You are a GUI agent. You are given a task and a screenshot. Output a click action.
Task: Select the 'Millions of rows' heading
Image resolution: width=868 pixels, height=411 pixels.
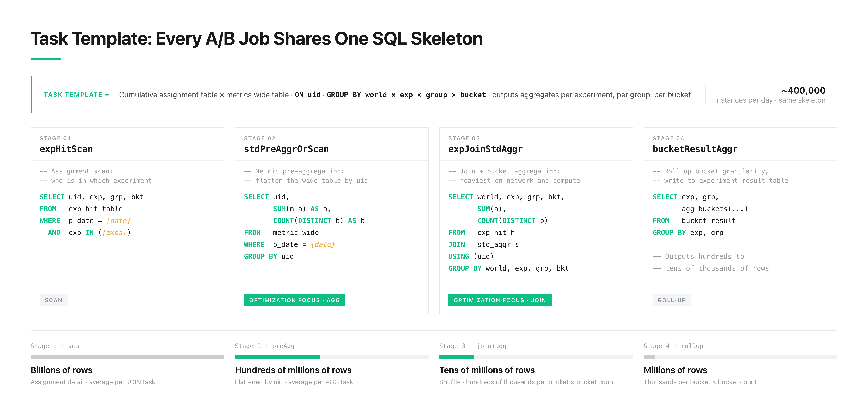(x=675, y=370)
